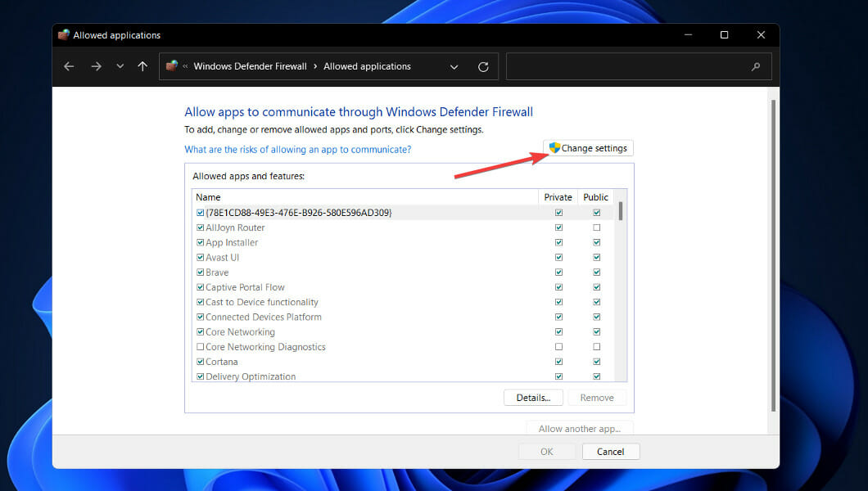Toggle Public for Brave
The height and width of the screenshot is (491, 868).
[x=596, y=272]
